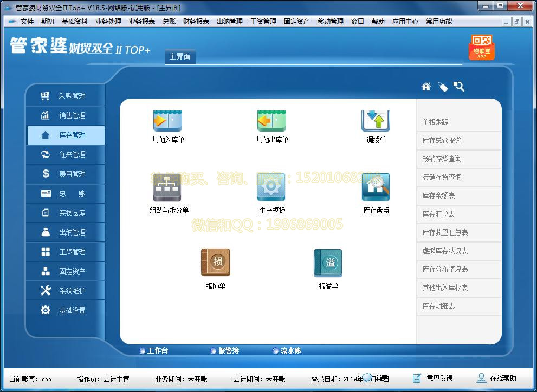537x392 pixels.
Task: Click the 主界面 tab
Action: [x=179, y=56]
